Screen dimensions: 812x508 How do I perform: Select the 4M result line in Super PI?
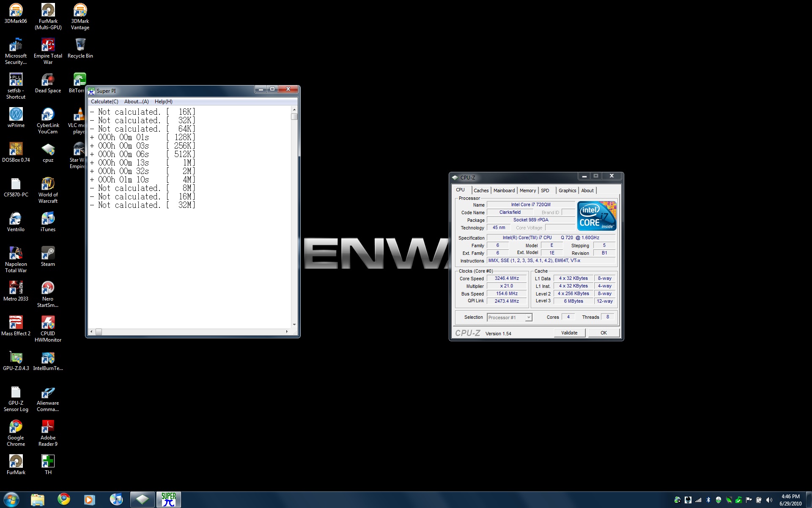click(143, 179)
